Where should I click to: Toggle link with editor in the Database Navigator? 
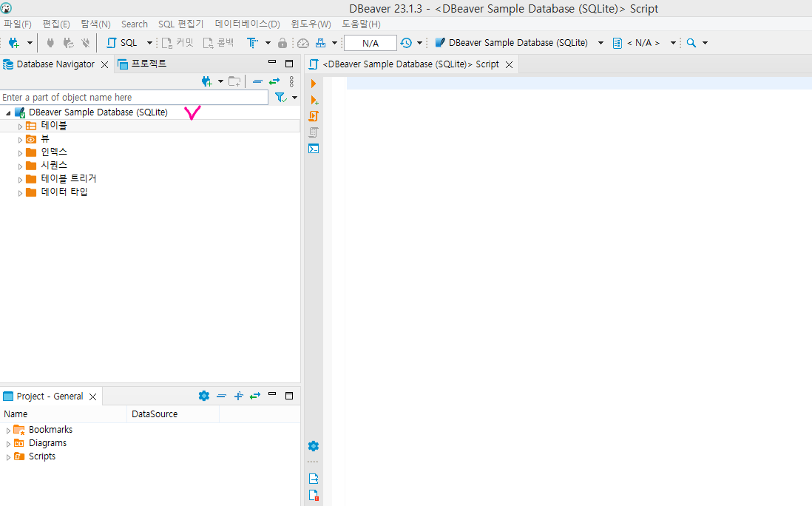pyautogui.click(x=274, y=81)
